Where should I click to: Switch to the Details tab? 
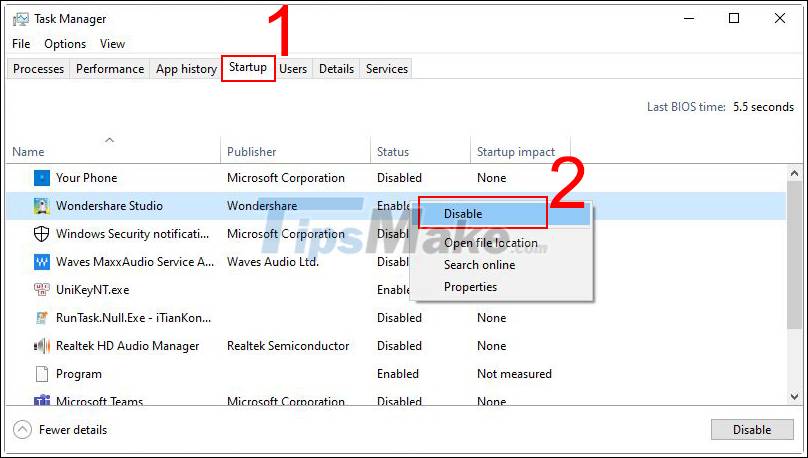[336, 69]
